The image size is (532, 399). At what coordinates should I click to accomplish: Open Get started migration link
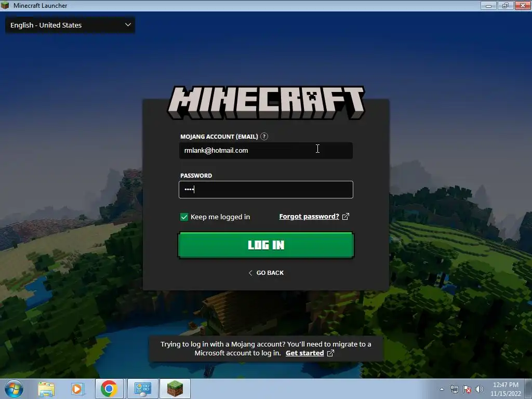click(304, 353)
